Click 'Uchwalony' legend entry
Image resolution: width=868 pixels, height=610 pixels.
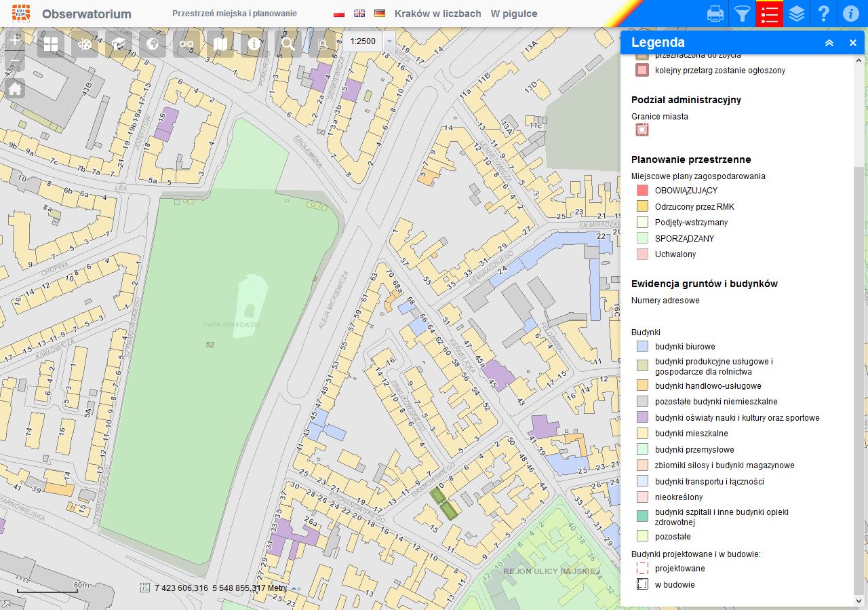pos(675,254)
